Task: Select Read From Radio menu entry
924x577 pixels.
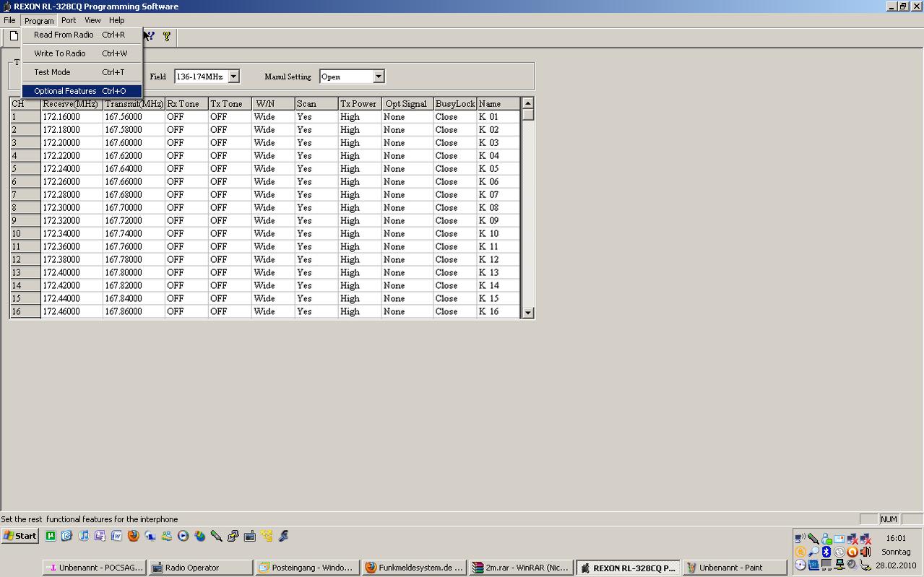Action: pyautogui.click(x=64, y=35)
